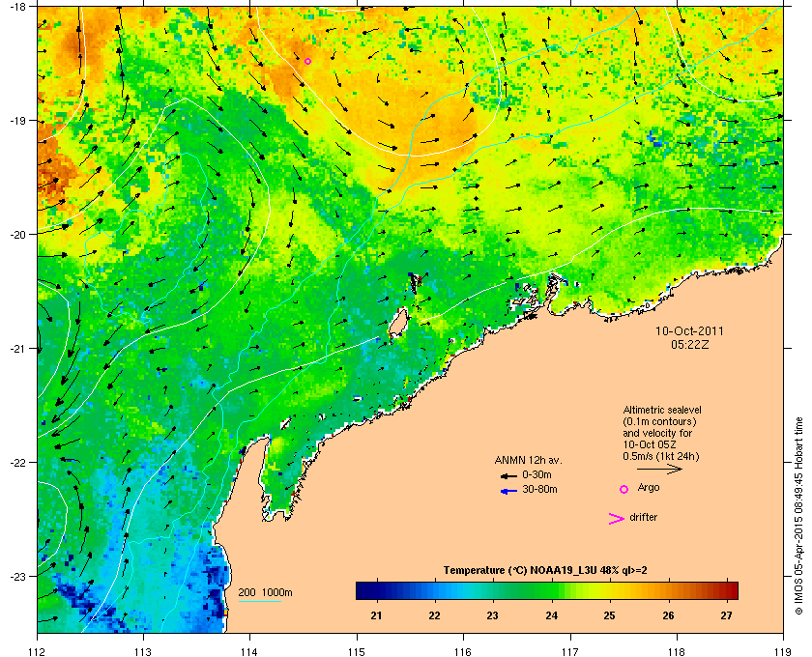Click the temperature color bar at 24
The width and height of the screenshot is (812, 657).
552,590
